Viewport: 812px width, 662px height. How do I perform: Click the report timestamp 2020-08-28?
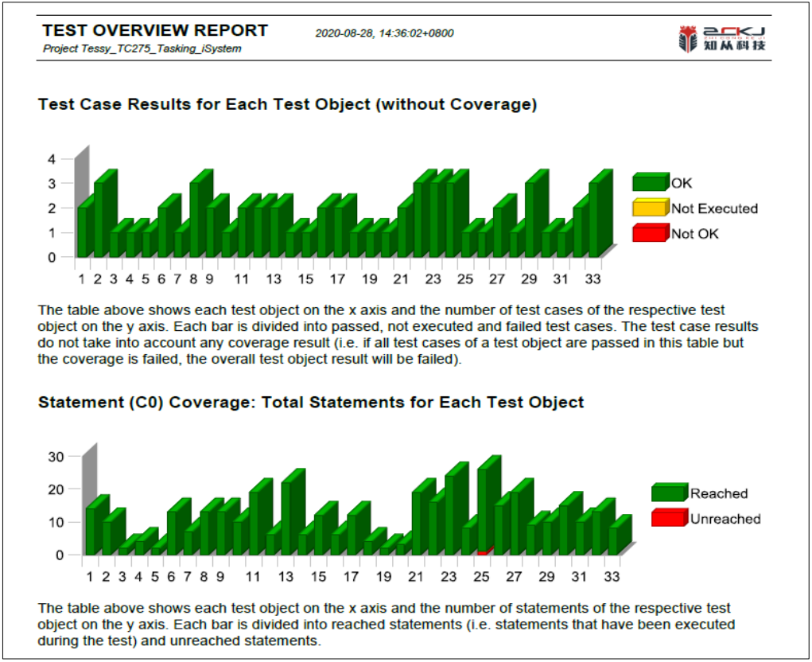[384, 33]
